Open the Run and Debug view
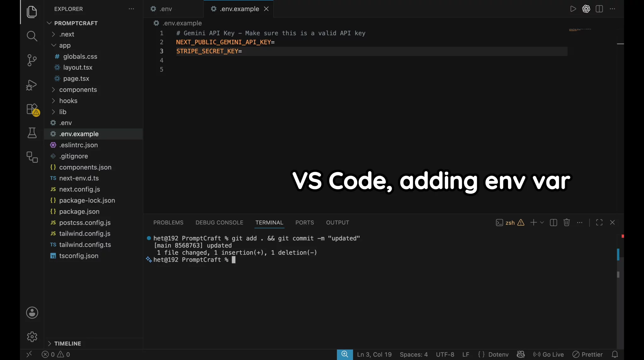 click(32, 85)
